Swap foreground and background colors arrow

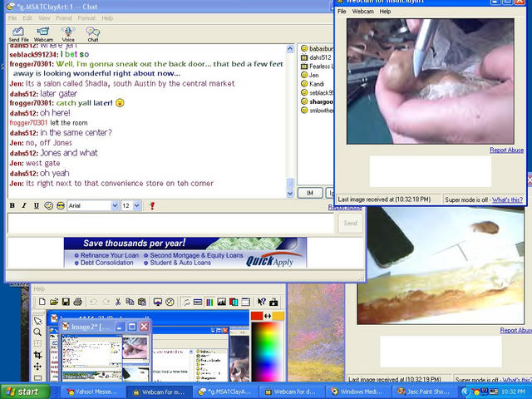click(x=268, y=316)
